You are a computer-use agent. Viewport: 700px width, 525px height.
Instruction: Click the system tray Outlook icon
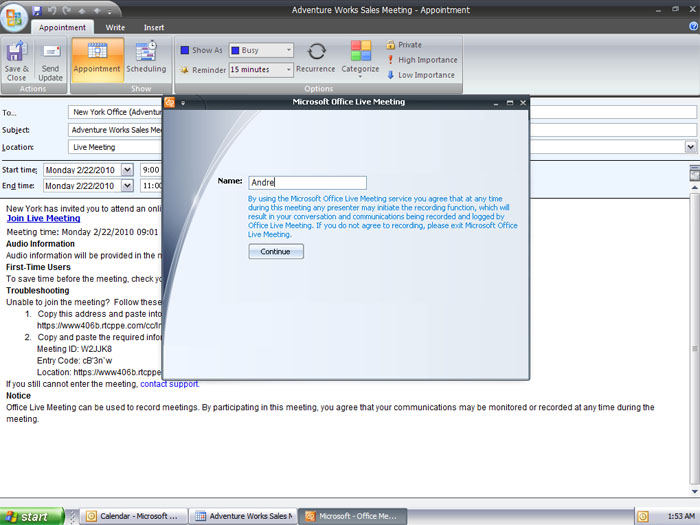click(643, 517)
